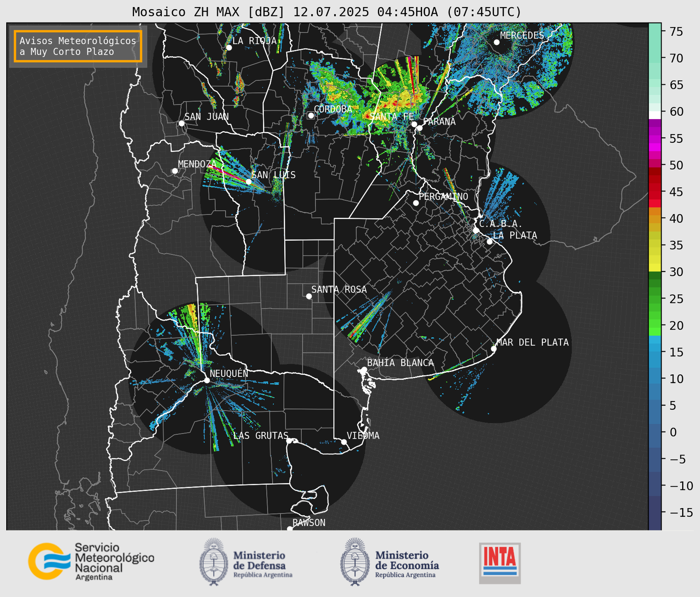Click the LA PLATA city marker dot

[490, 242]
